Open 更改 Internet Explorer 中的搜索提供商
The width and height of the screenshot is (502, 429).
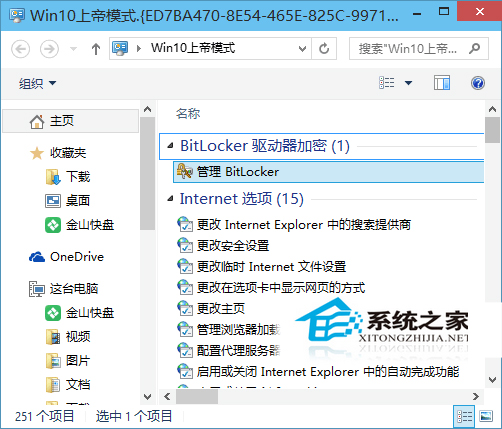(x=304, y=224)
